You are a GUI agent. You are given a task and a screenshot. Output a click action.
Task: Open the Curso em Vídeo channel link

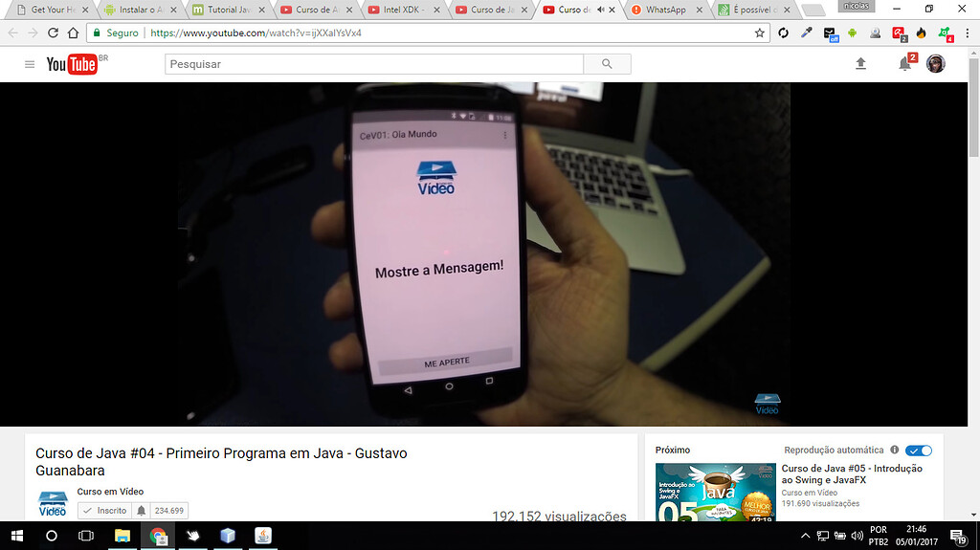click(x=110, y=492)
